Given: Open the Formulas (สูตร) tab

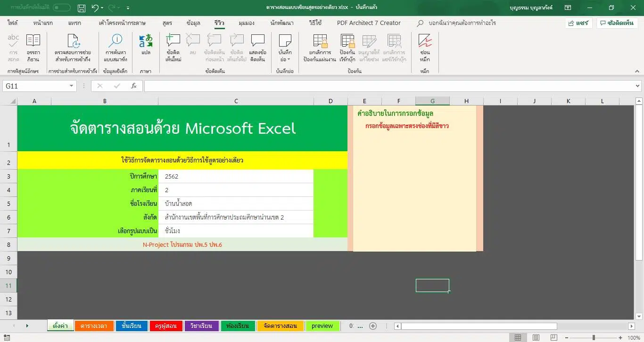Looking at the screenshot, I should tap(167, 23).
